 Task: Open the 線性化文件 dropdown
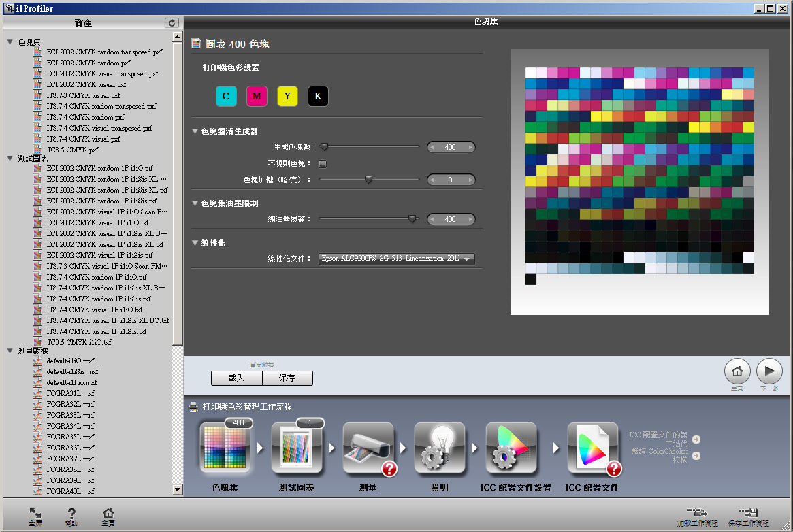point(397,259)
